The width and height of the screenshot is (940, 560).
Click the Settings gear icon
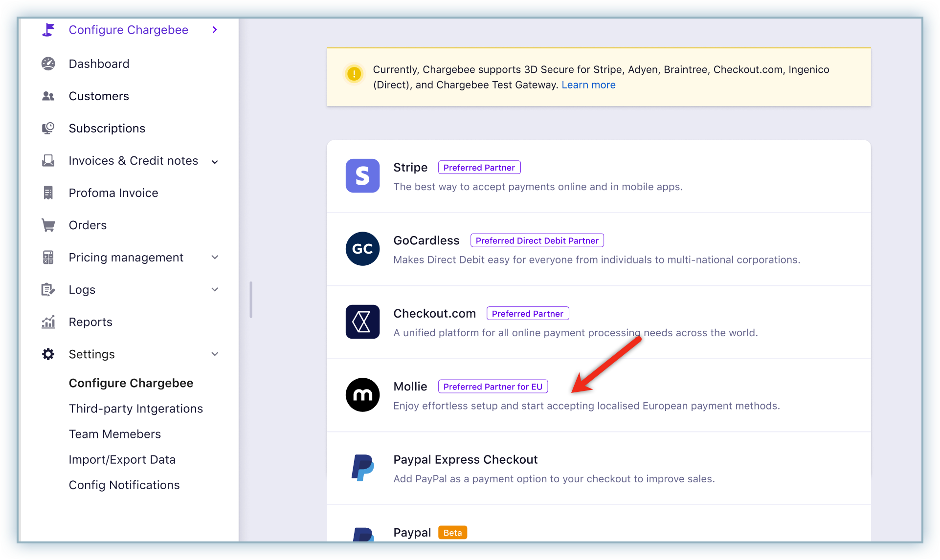coord(48,354)
